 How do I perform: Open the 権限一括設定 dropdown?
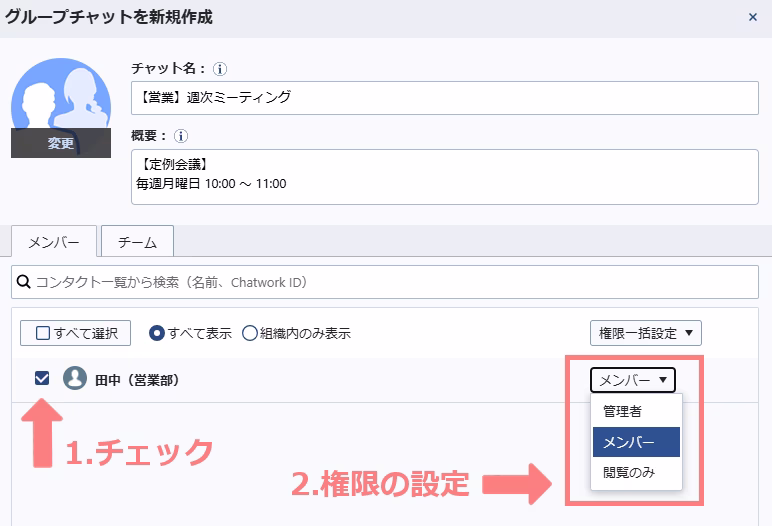pyautogui.click(x=645, y=333)
